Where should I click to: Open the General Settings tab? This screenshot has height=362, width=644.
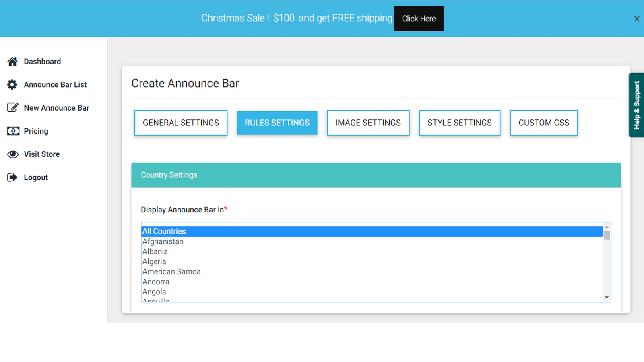coord(181,123)
